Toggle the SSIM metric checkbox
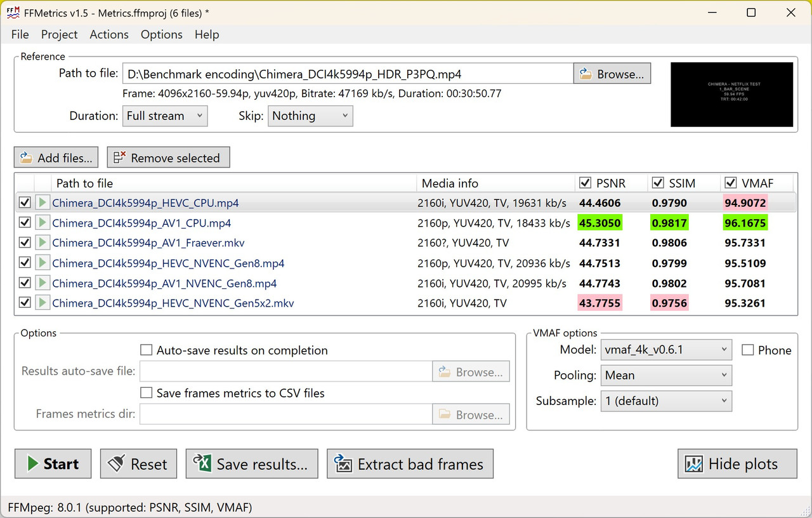Image resolution: width=812 pixels, height=518 pixels. (658, 183)
